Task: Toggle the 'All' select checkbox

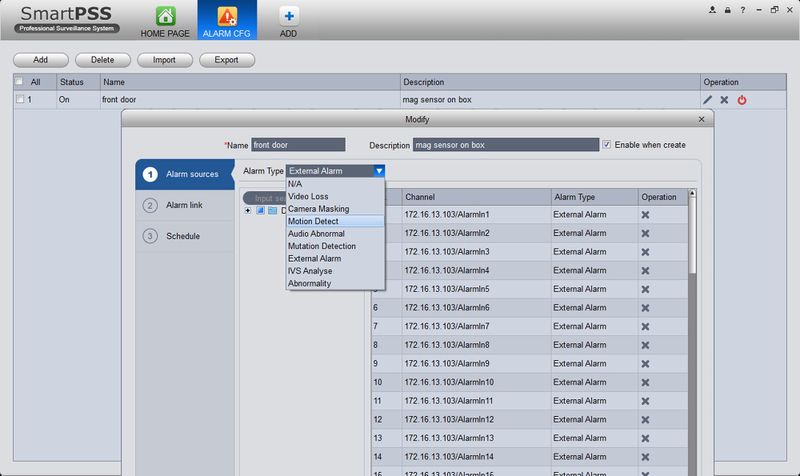Action: pos(20,82)
